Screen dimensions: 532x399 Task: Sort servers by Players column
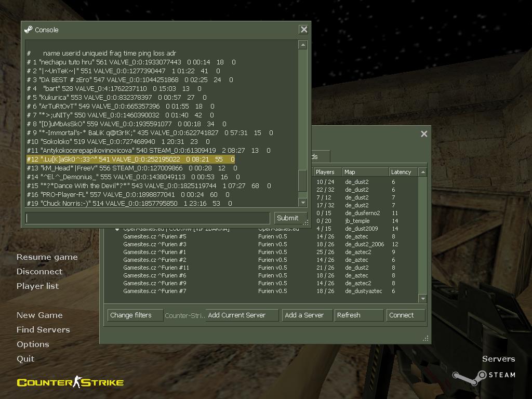(x=326, y=172)
